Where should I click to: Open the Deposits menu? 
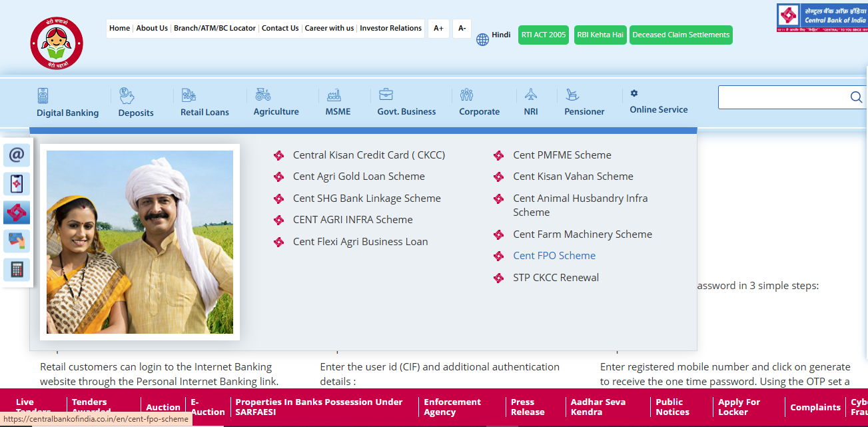point(136,113)
